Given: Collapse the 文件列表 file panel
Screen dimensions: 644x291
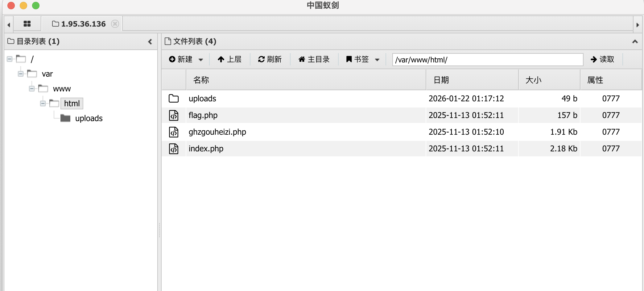Looking at the screenshot, I should point(635,41).
